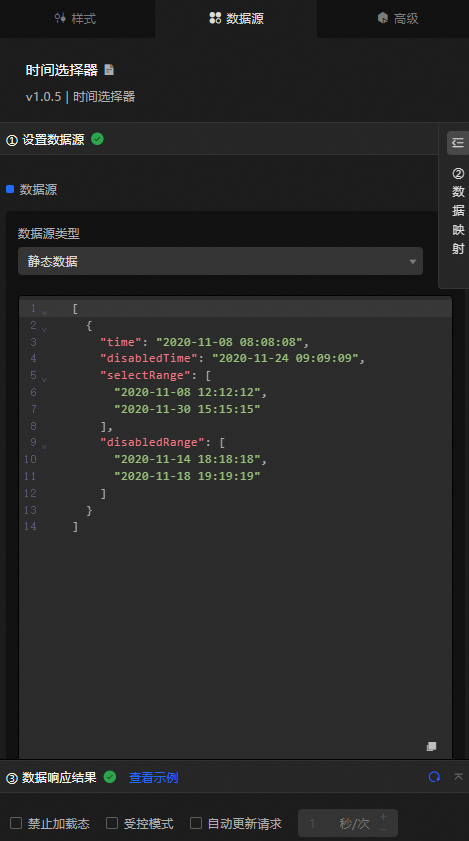This screenshot has width=469, height=841.
Task: Switch to the 样式 tab
Action: 76,19
